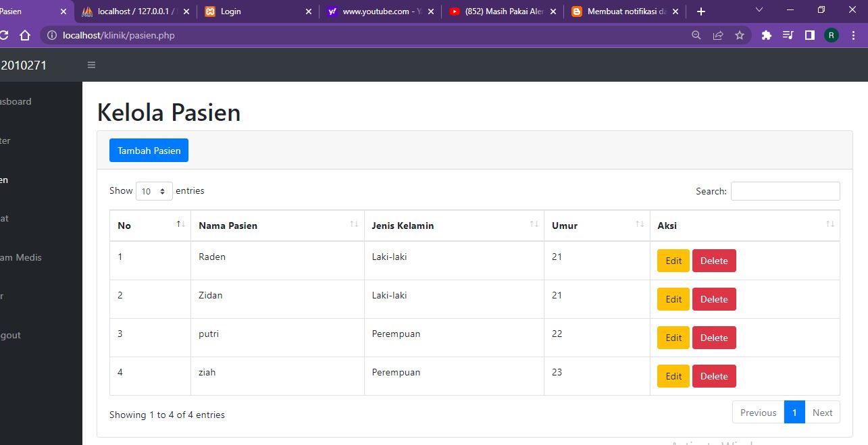Click the share icon in toolbar
The height and width of the screenshot is (445, 868).
717,35
